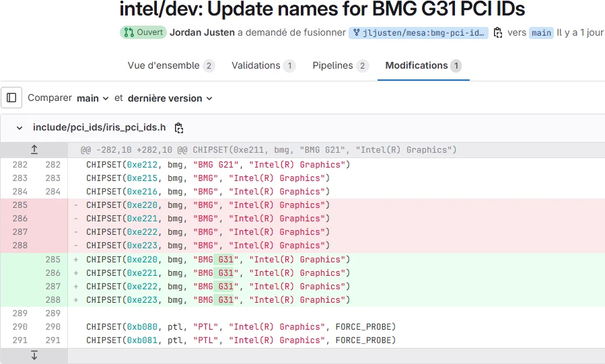Switch to Vue d'ensemble tab
Image resolution: width=605 pixels, height=364 pixels.
tap(171, 65)
